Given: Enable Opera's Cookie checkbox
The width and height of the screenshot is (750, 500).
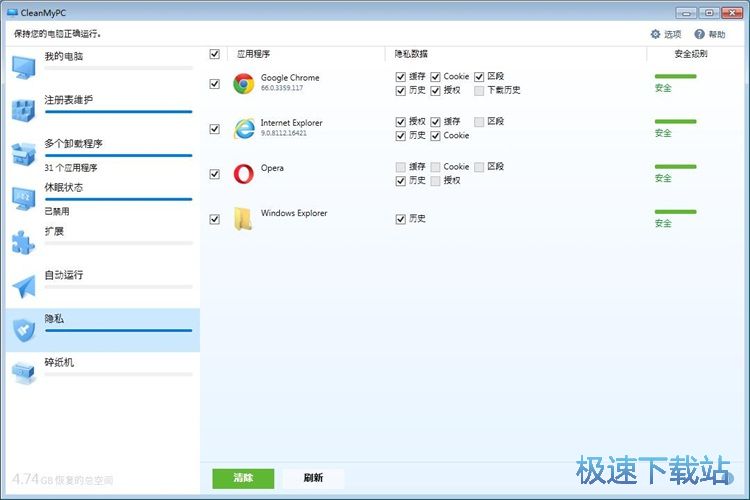Looking at the screenshot, I should (435, 167).
